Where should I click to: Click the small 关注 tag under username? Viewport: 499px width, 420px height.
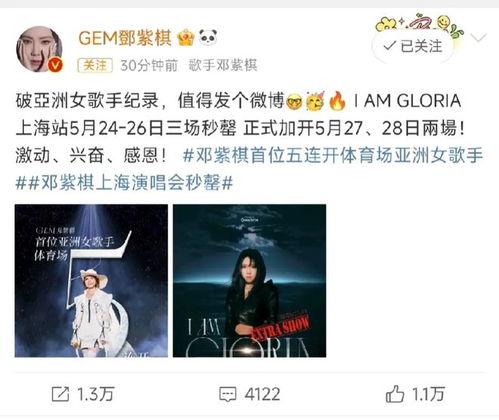(95, 65)
